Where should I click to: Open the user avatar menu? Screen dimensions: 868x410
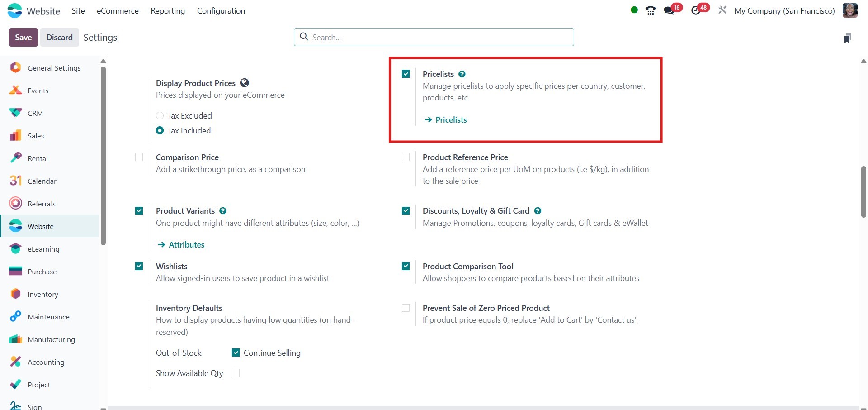(x=850, y=10)
